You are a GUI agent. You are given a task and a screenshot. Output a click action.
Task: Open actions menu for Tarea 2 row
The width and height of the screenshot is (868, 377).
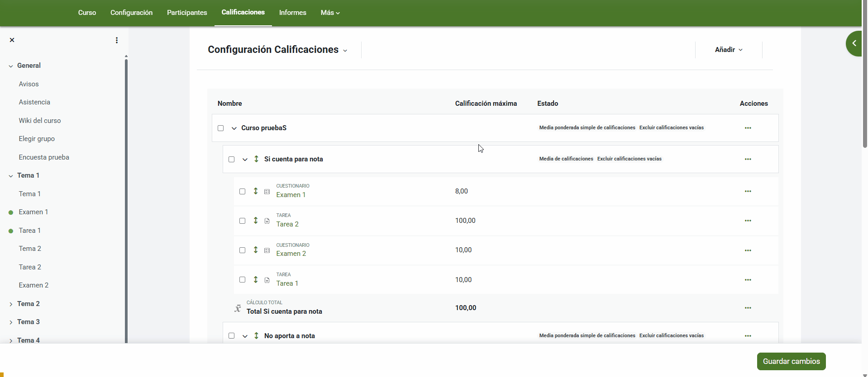pos(748,221)
